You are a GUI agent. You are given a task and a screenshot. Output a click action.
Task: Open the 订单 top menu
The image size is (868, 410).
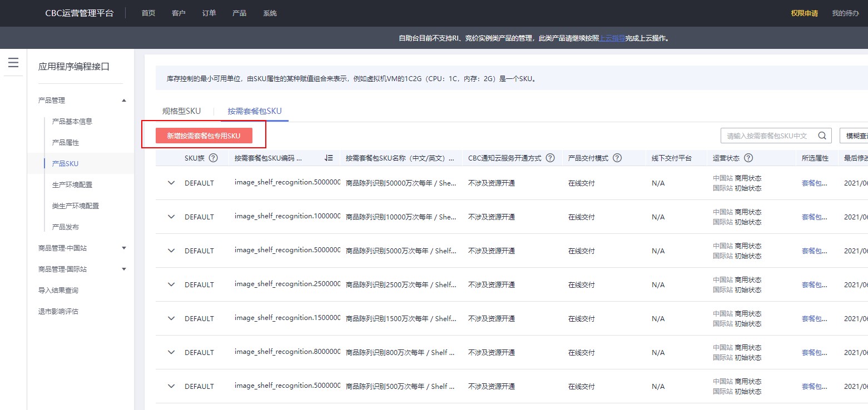click(x=209, y=13)
